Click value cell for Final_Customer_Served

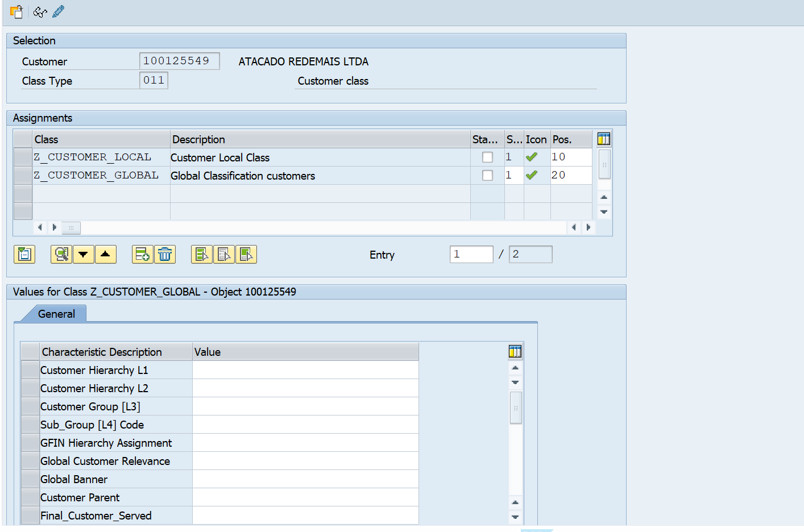(306, 516)
